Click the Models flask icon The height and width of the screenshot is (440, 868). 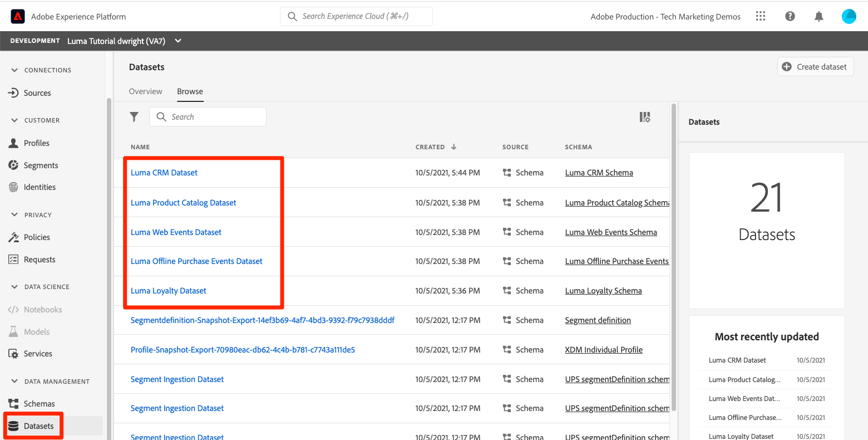click(13, 332)
